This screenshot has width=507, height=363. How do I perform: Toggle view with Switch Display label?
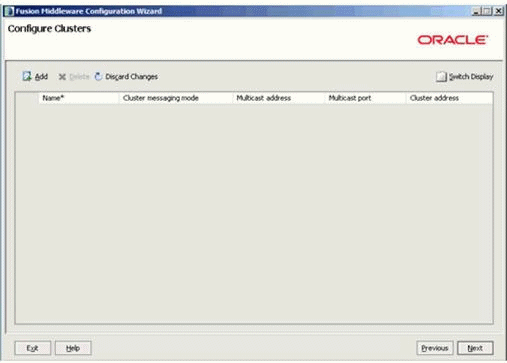[x=471, y=77]
